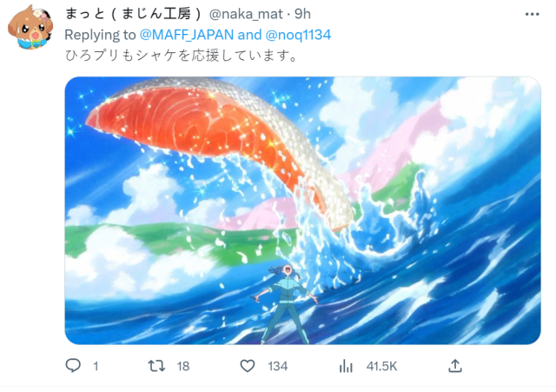Select the reply count number 1
556x392 pixels.
point(96,366)
